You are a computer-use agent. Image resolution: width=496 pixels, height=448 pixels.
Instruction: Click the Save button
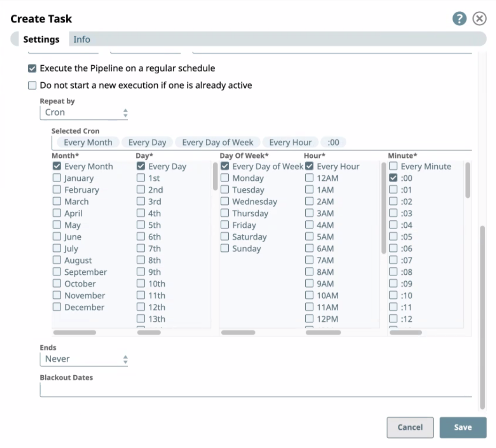point(463,427)
